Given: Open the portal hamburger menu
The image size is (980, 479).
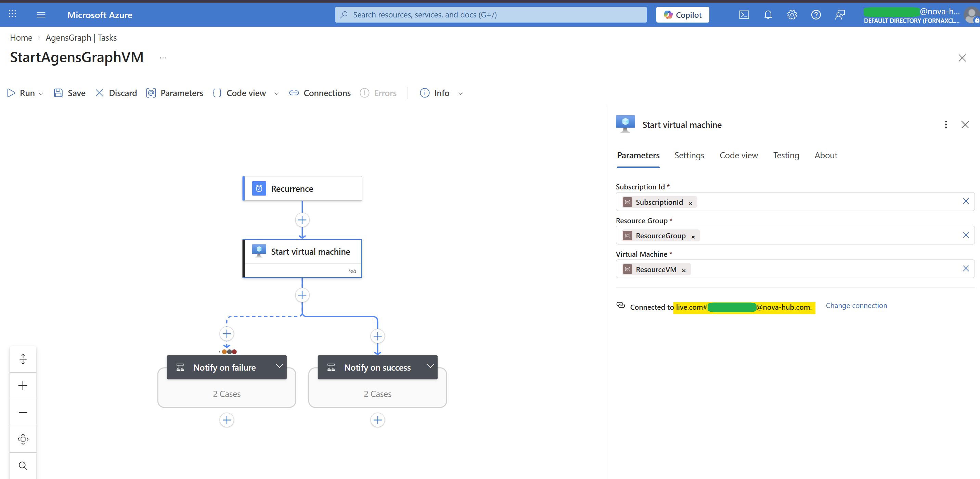Looking at the screenshot, I should (x=41, y=14).
